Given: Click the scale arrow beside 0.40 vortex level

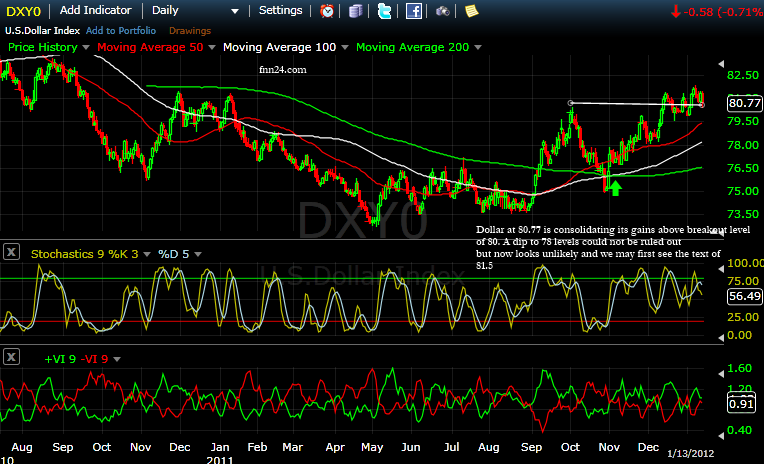Looking at the screenshot, I should point(722,435).
